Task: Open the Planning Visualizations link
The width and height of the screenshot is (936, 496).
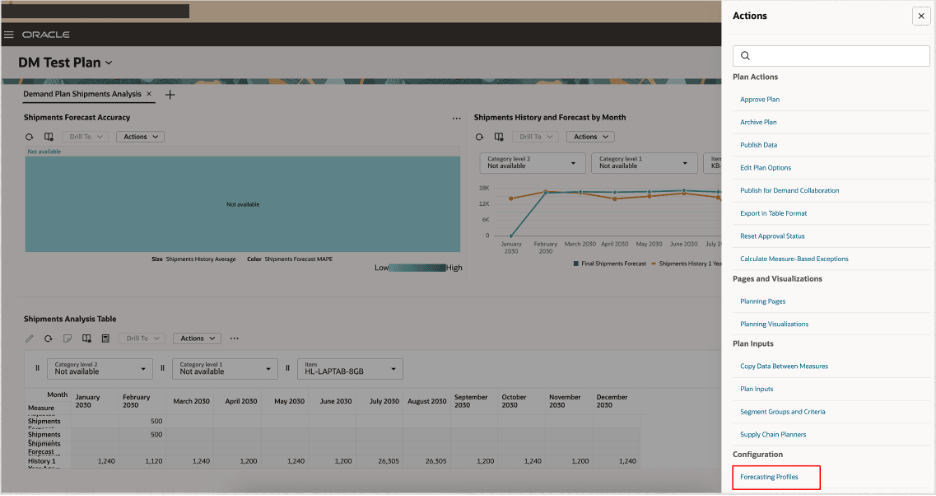Action: coord(774,324)
